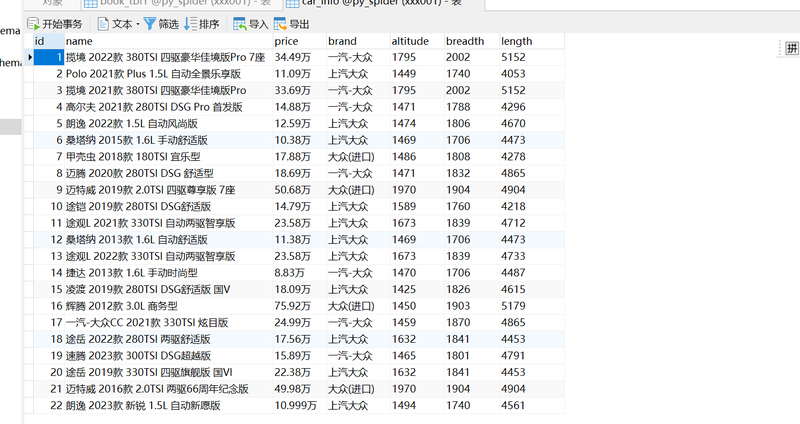The height and width of the screenshot is (424, 800).
Task: Select id cell 14
Action: (49, 273)
